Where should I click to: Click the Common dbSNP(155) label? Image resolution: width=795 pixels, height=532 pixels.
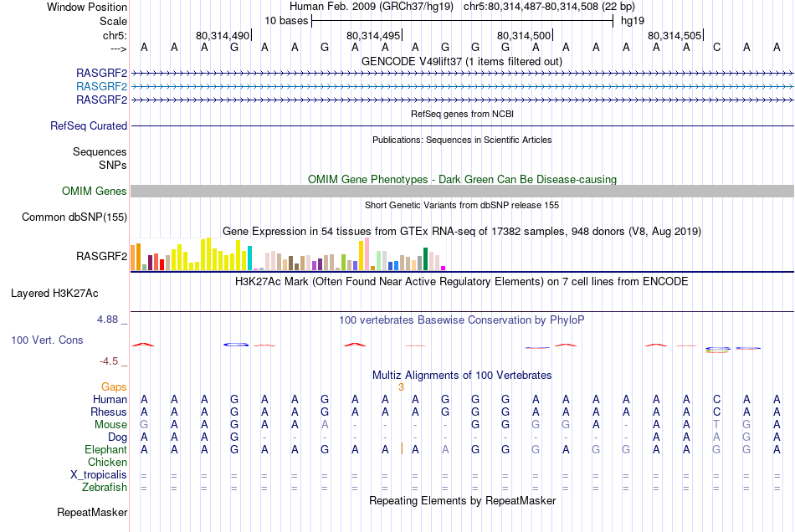[x=74, y=217]
